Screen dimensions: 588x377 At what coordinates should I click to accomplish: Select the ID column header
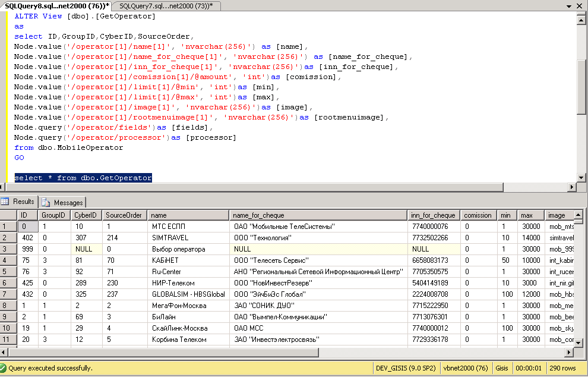tap(27, 215)
